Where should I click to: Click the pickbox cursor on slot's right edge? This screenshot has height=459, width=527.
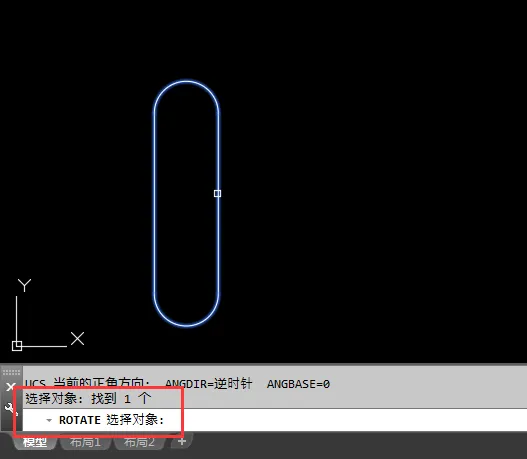(x=217, y=193)
